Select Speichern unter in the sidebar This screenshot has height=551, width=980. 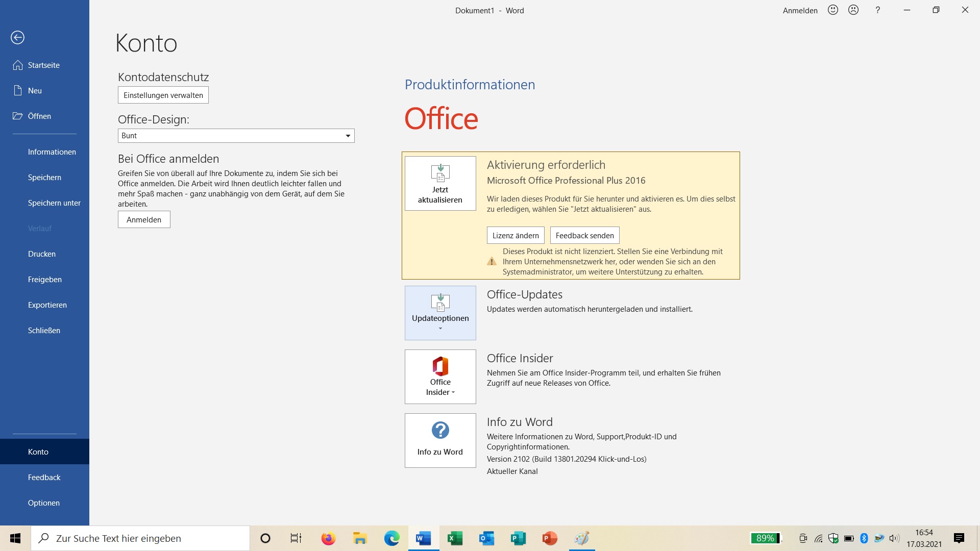coord(54,203)
